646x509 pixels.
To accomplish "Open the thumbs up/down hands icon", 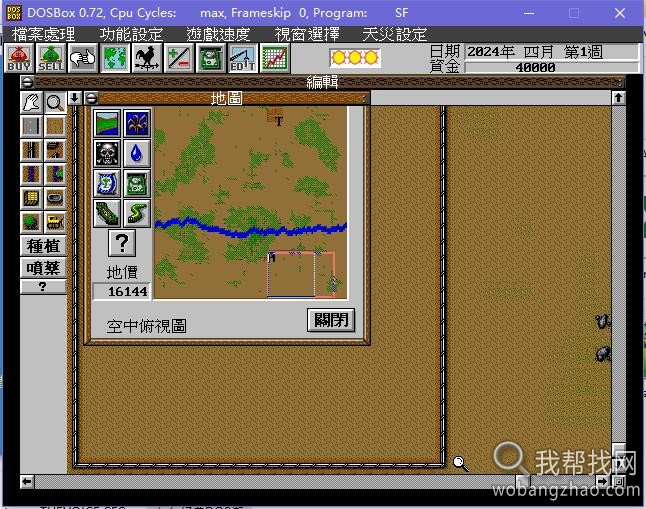I will click(x=83, y=58).
